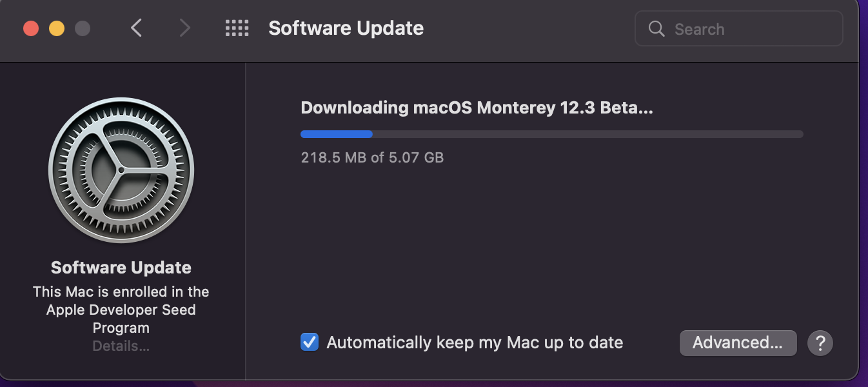
Task: Click the 'Downloading macOS Monterey 12.3 Beta' heading
Action: click(477, 108)
